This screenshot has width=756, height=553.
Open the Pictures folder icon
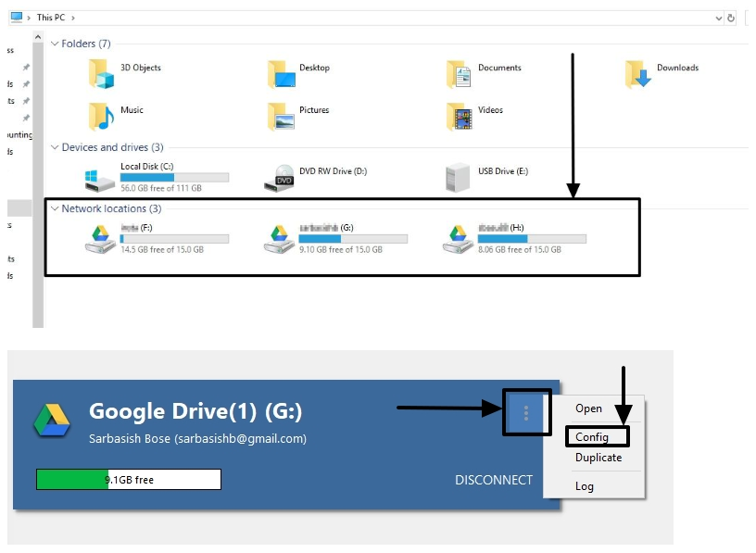(x=281, y=116)
